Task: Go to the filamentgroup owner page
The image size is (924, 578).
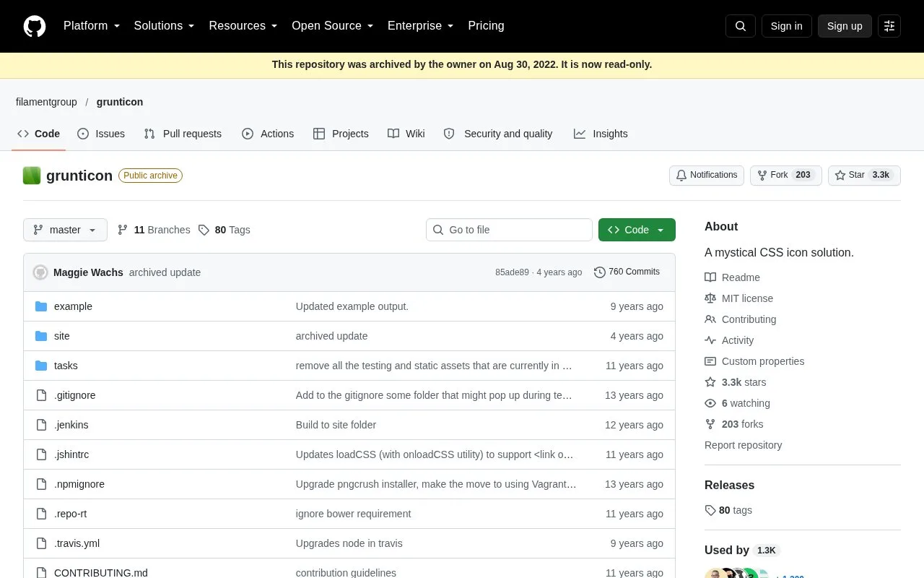Action: click(x=46, y=102)
